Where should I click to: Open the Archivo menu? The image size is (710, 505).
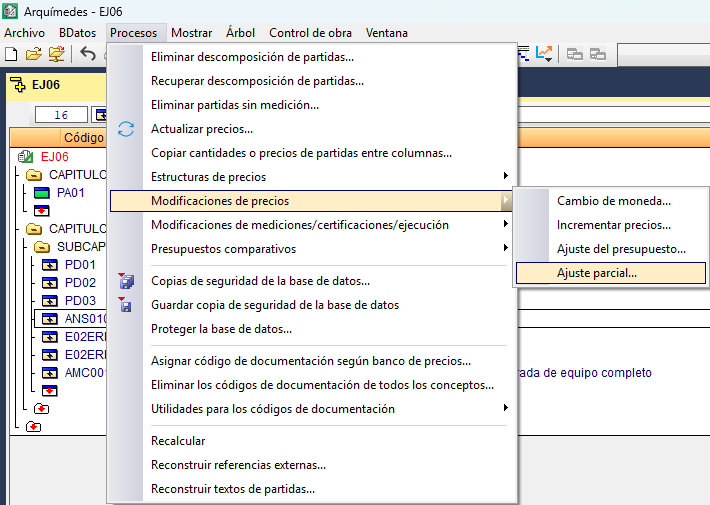click(24, 33)
